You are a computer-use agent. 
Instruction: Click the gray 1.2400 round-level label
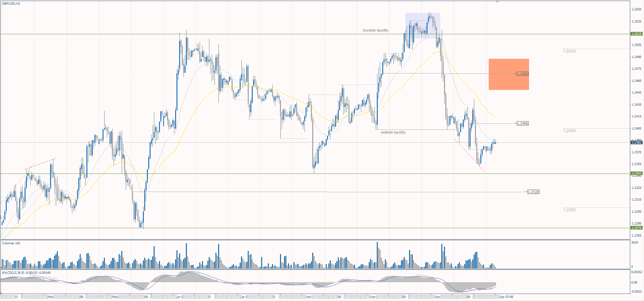tap(569, 131)
